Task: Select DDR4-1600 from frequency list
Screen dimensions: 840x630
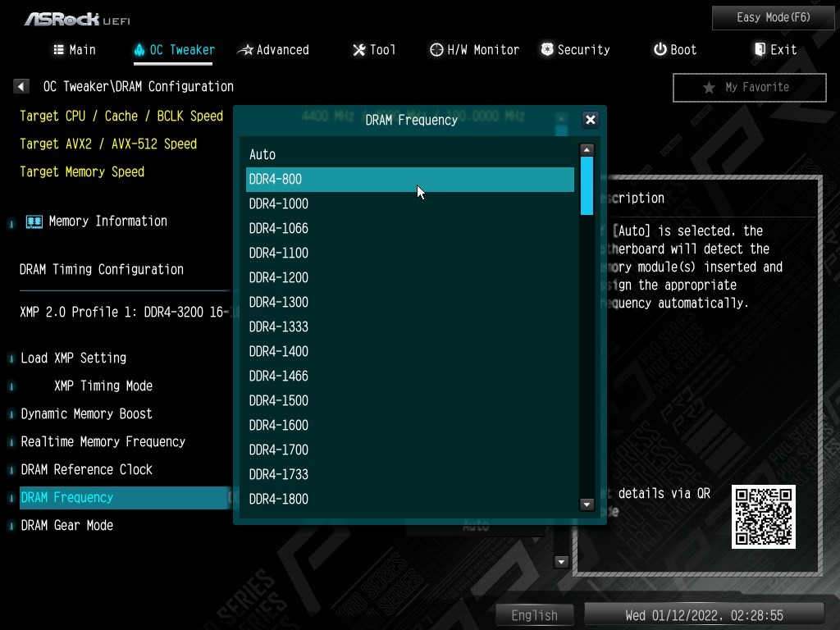Action: 279,425
